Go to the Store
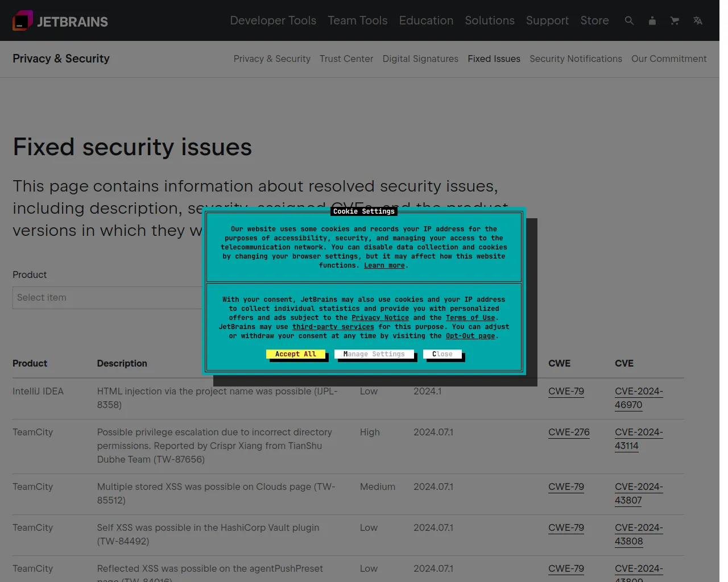Screen dimensions: 728x582 coord(594,20)
